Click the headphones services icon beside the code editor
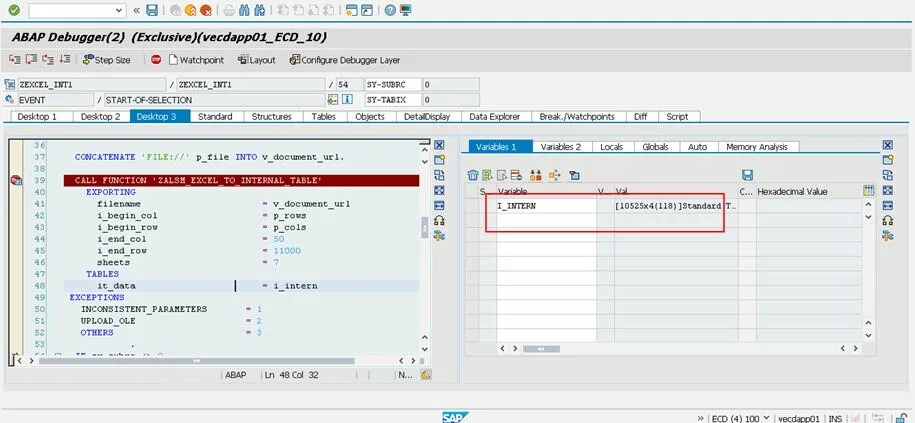 click(x=439, y=221)
